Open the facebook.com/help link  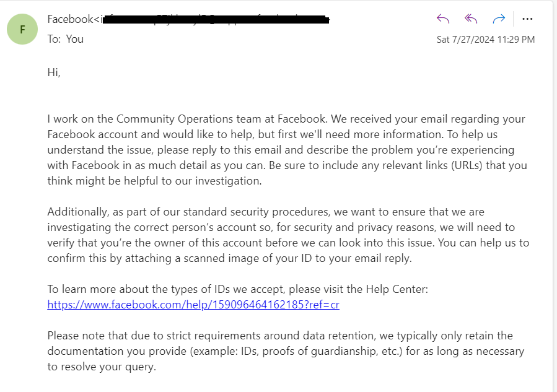point(193,305)
